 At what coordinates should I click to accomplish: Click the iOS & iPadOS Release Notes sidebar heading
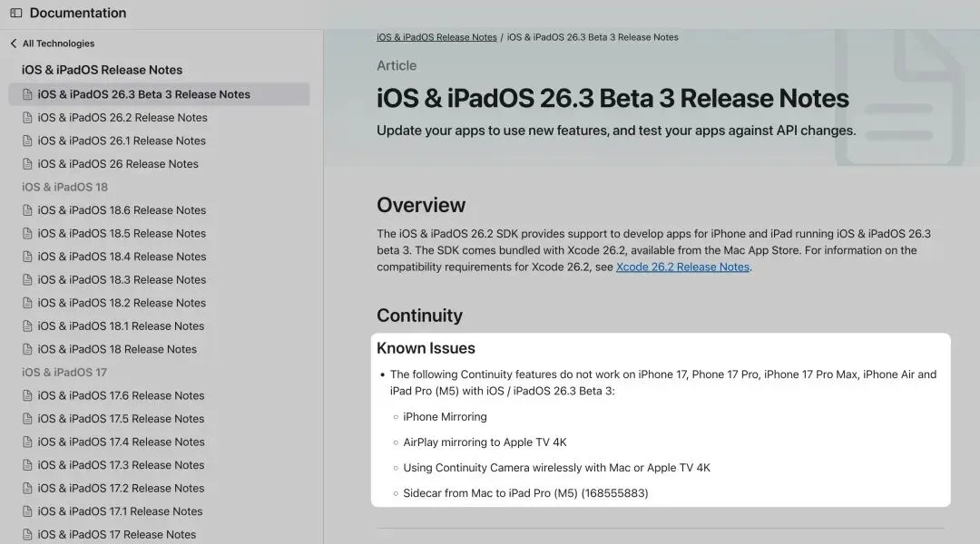click(x=102, y=70)
